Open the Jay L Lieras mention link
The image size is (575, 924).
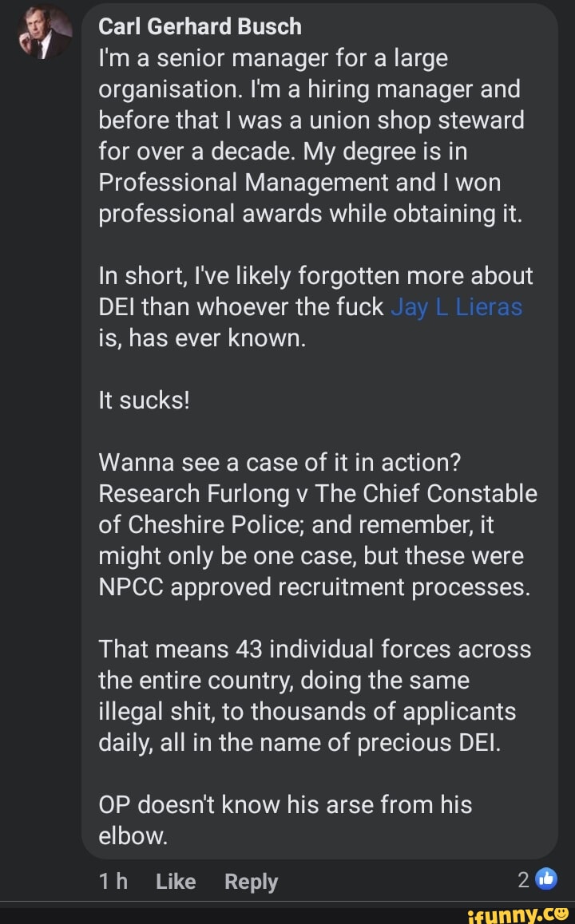coord(457,307)
